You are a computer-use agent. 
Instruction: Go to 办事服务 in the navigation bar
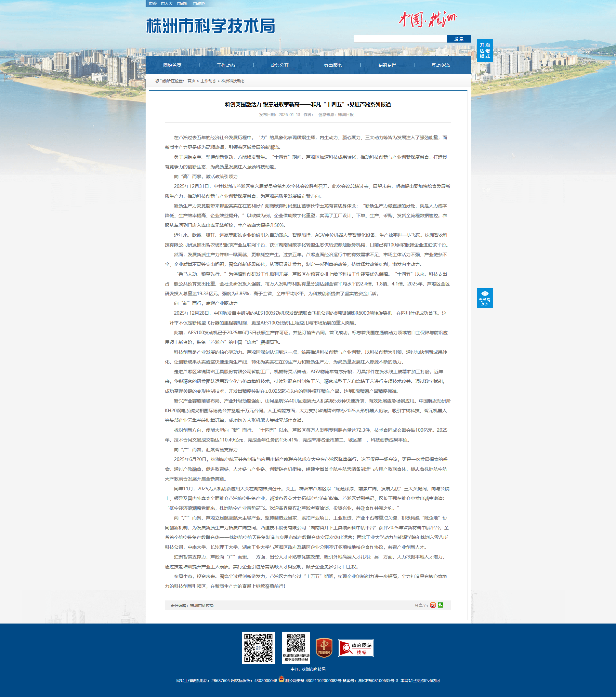click(x=333, y=65)
